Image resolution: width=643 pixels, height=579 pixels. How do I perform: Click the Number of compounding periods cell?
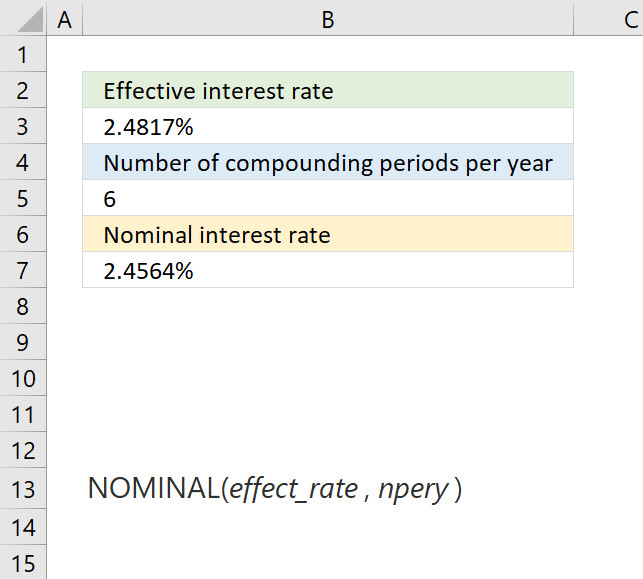click(328, 162)
